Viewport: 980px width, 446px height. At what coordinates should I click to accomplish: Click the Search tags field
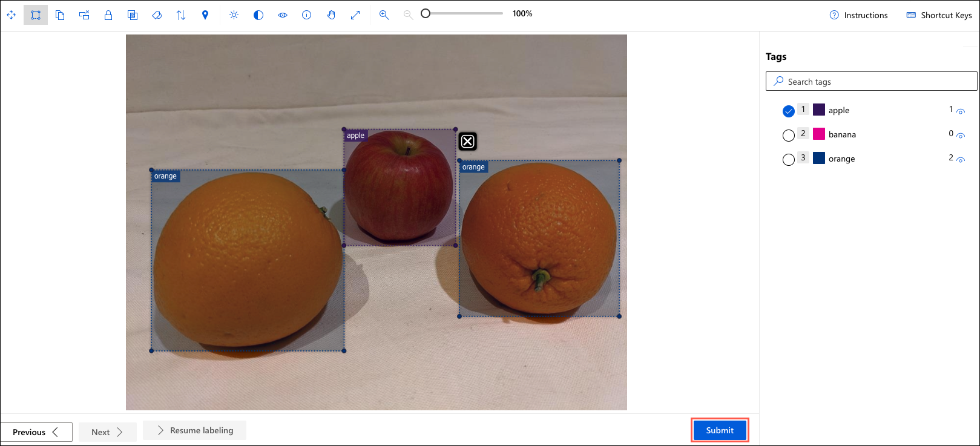(872, 81)
